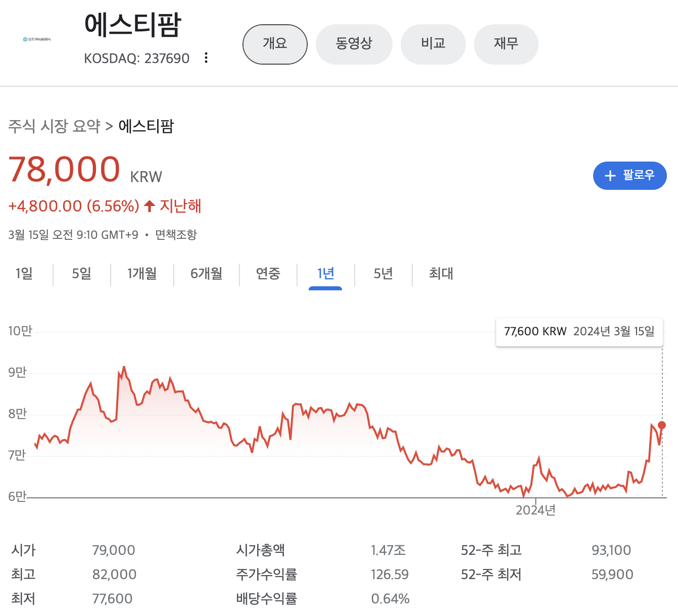Click the 6만 y-axis label
The image size is (678, 616).
click(x=17, y=496)
